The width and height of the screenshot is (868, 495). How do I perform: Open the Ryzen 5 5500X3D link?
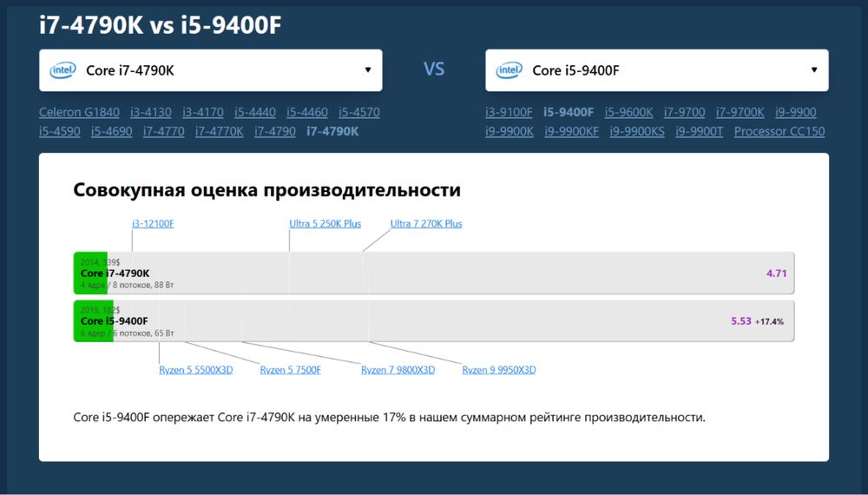(x=196, y=370)
